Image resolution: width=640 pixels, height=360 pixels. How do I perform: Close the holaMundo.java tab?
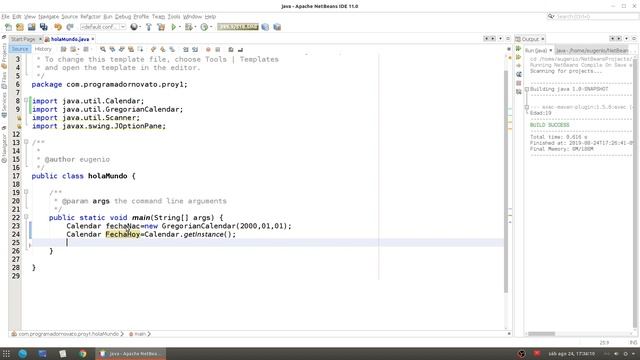pyautogui.click(x=93, y=39)
